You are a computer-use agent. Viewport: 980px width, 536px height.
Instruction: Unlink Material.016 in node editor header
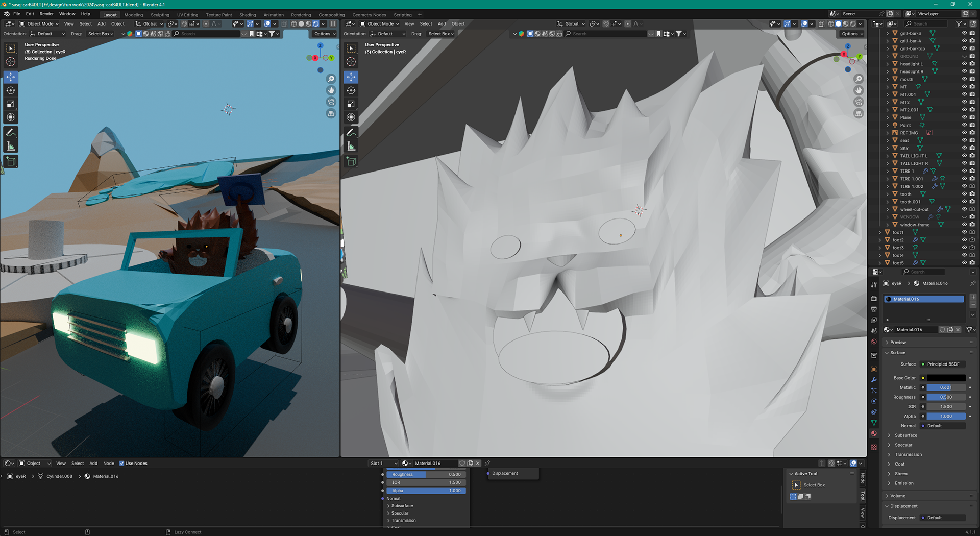[x=478, y=464]
